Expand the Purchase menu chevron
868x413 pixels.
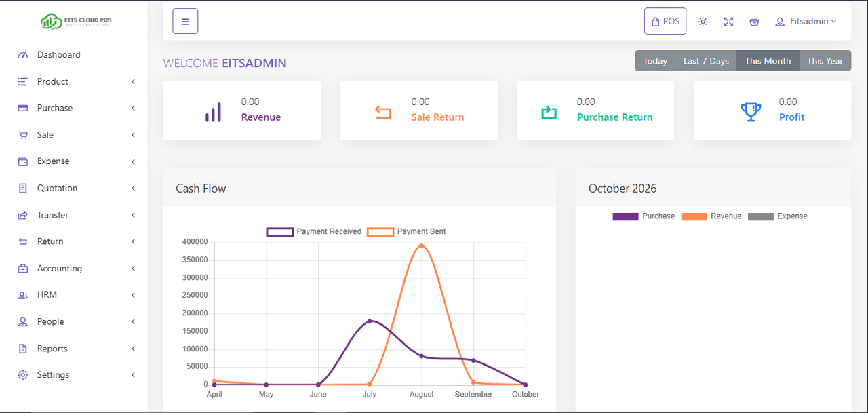[134, 108]
